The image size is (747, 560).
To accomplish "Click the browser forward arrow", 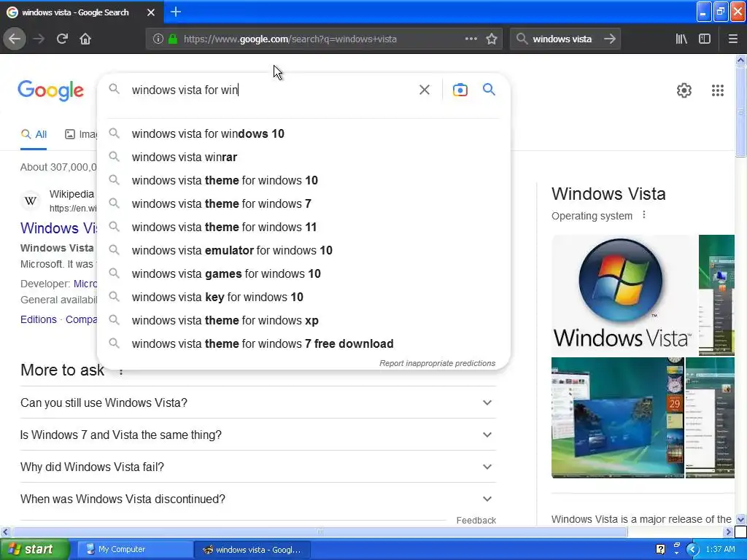I will tap(39, 39).
